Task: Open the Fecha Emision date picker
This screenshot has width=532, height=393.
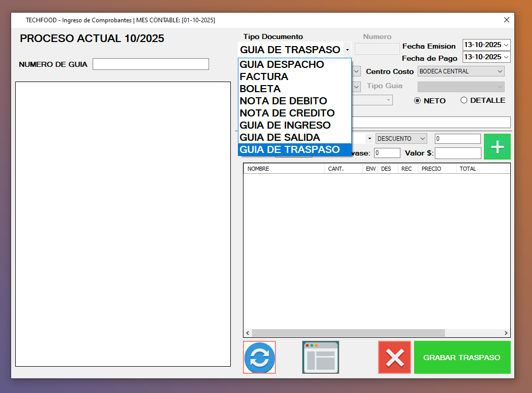Action: [x=506, y=45]
